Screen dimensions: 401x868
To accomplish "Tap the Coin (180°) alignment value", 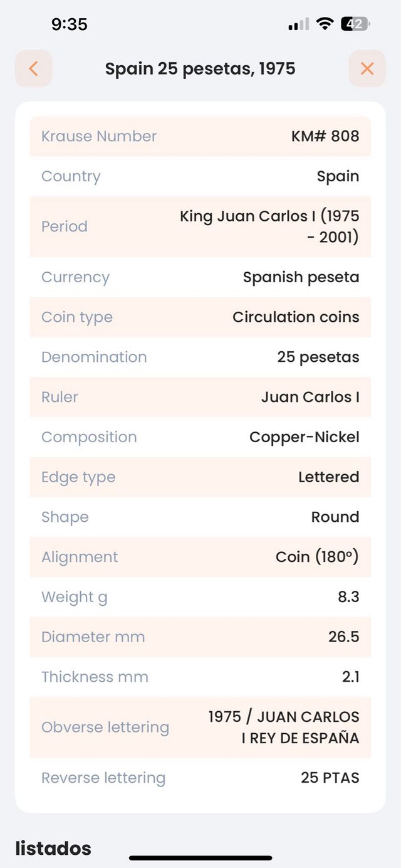I will click(200, 557).
